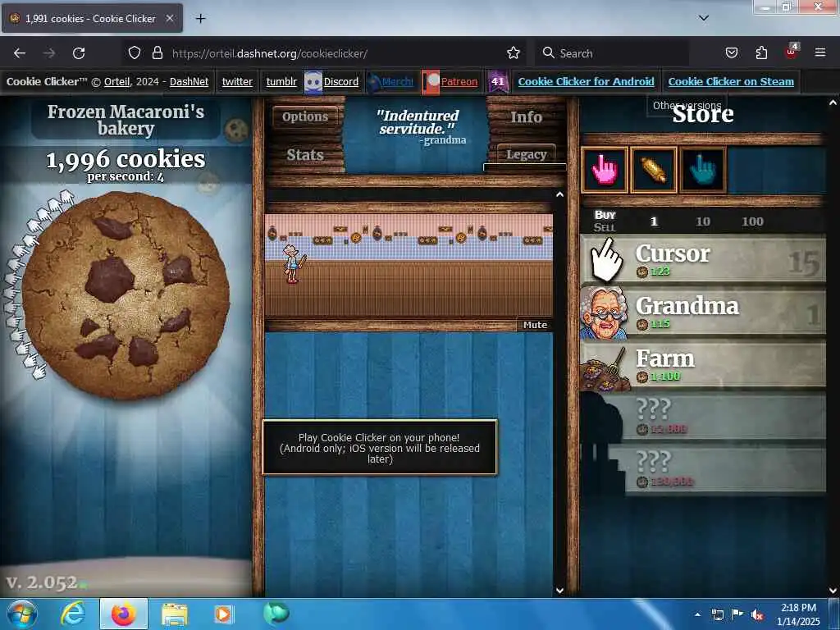This screenshot has height=630, width=840.
Task: Open the shield tracking protection icon
Action: coord(135,53)
